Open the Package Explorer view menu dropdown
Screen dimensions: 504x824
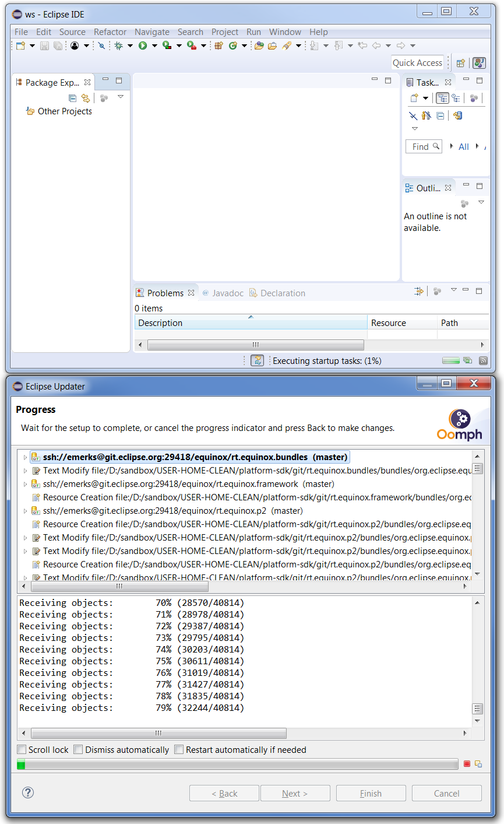[x=121, y=97]
